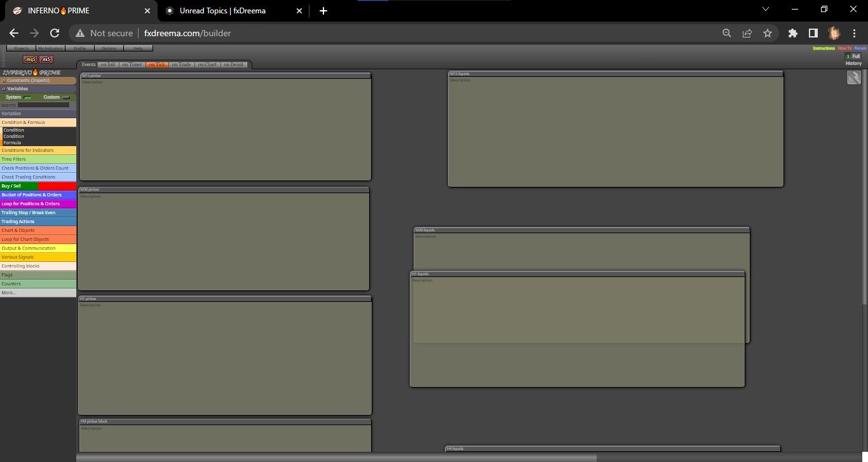Open the Projects menu
This screenshot has width=868, height=462.
(x=21, y=48)
